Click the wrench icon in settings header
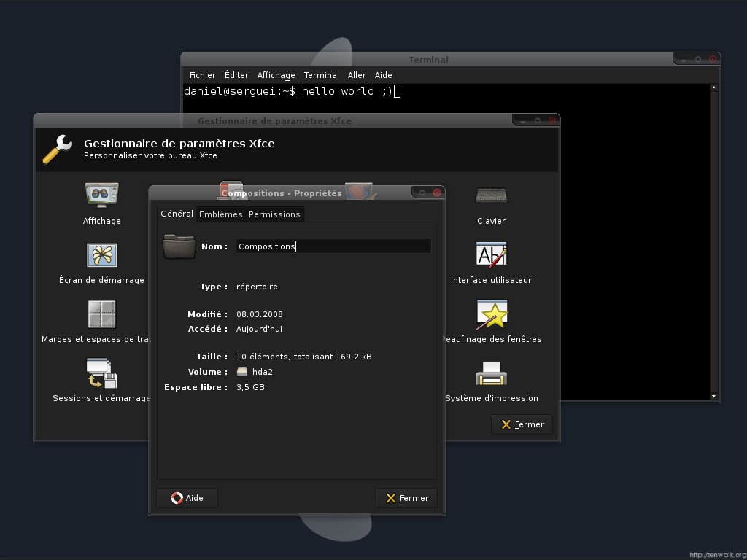 click(x=58, y=149)
